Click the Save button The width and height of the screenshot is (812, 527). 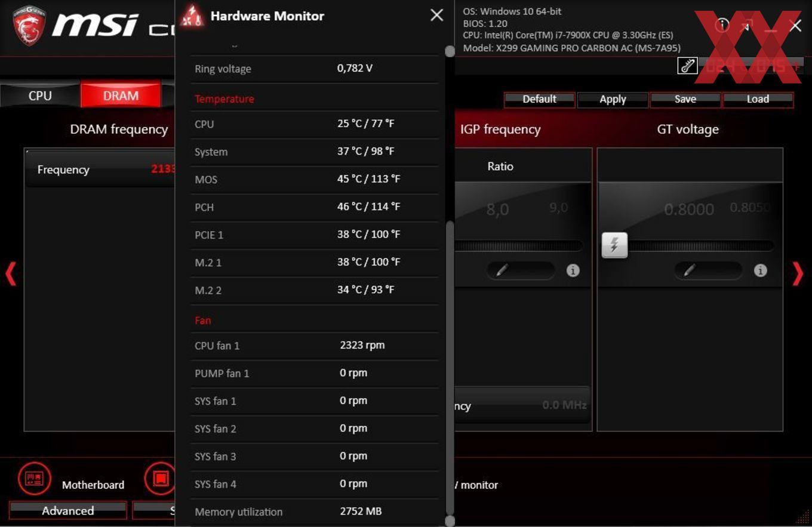(x=685, y=99)
